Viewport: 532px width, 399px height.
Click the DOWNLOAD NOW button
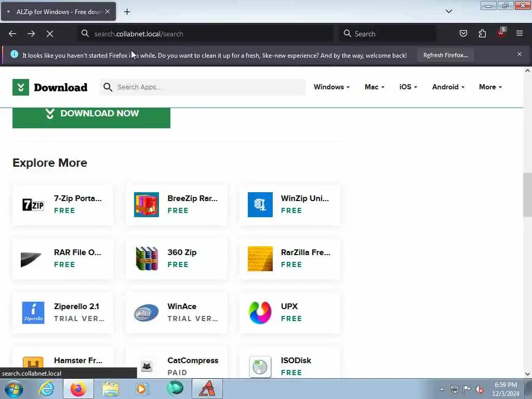click(x=91, y=117)
